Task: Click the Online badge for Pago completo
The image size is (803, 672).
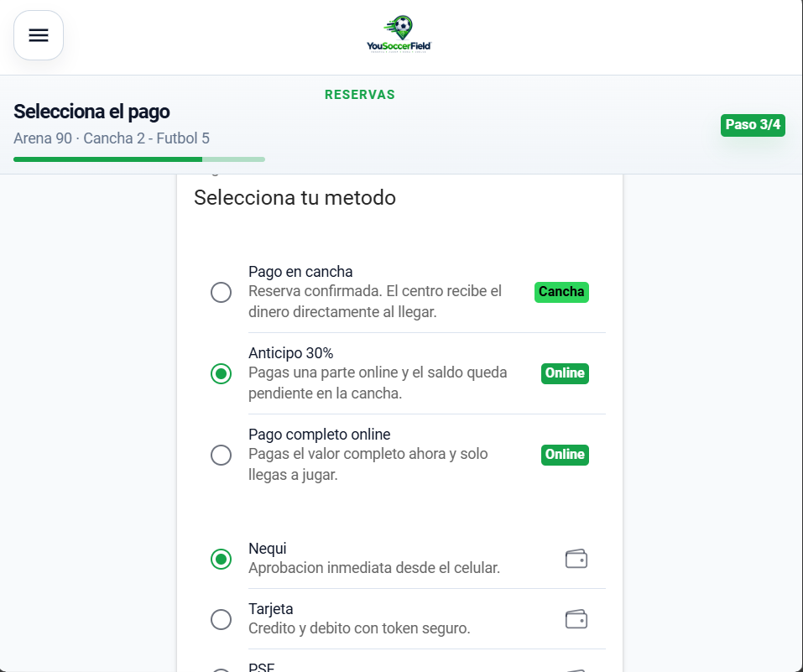Action: [565, 455]
